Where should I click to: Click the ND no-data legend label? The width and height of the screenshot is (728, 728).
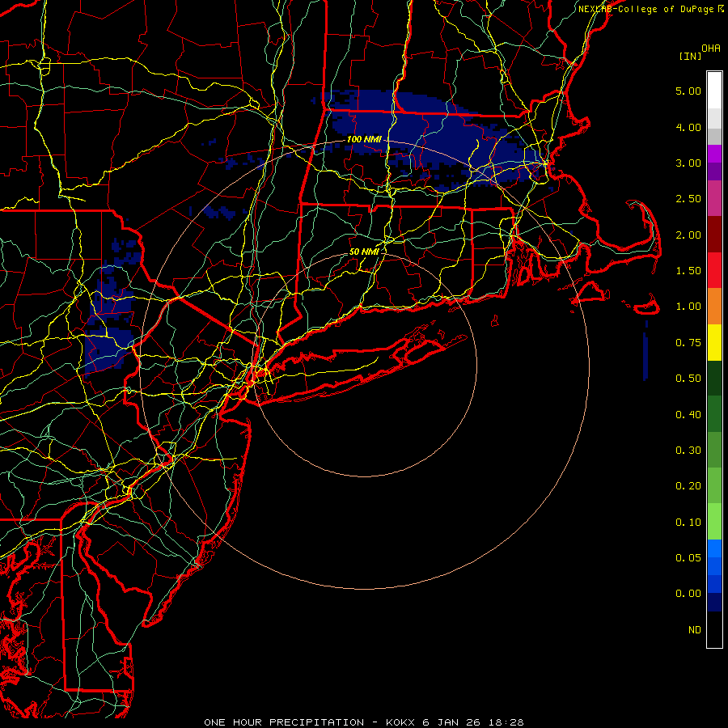coord(695,630)
